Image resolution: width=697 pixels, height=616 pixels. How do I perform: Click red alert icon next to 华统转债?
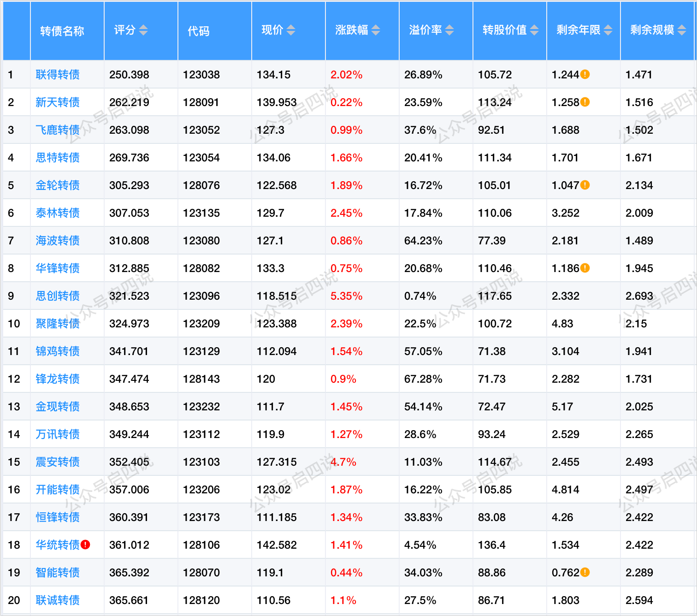(85, 545)
